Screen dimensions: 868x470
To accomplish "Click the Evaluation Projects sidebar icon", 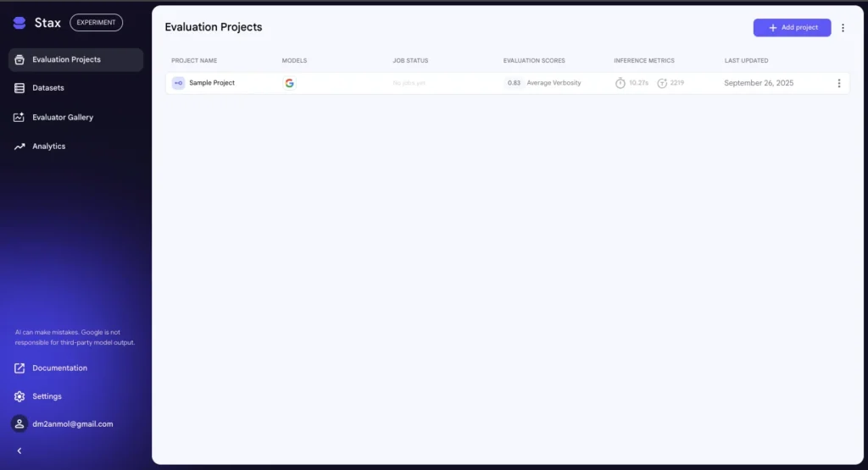I will pos(19,60).
